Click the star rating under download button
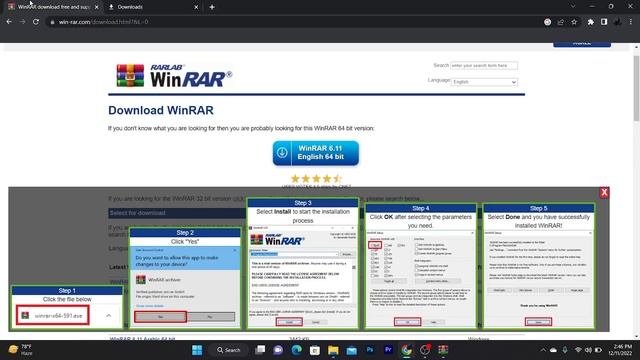 tap(316, 178)
